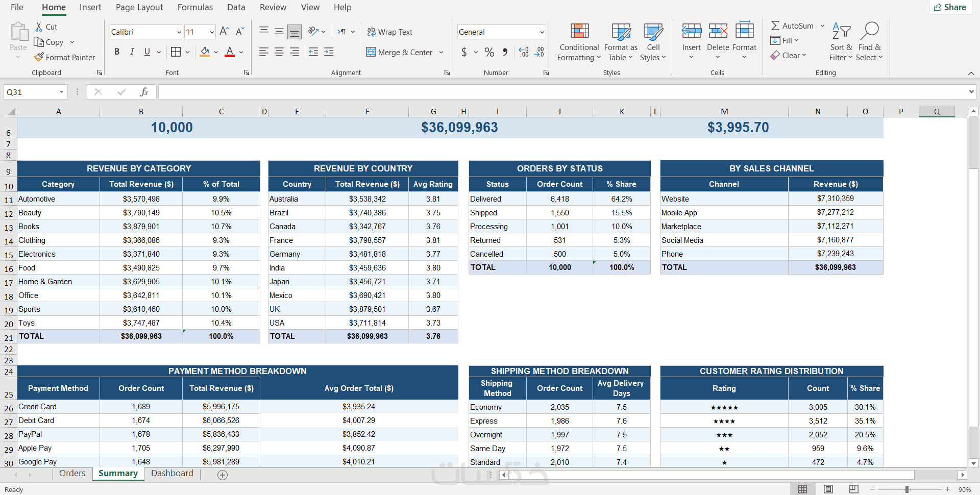Expand the font name Calibri dropdown
Viewport: 980px width, 495px height.
pos(179,32)
